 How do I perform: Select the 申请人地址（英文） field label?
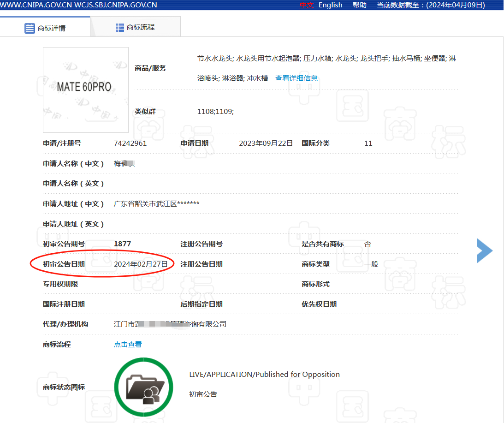tap(73, 224)
